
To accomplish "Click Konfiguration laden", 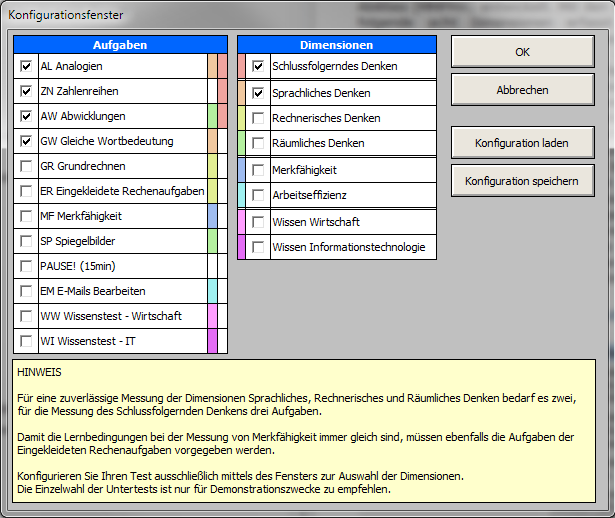I will click(x=522, y=143).
